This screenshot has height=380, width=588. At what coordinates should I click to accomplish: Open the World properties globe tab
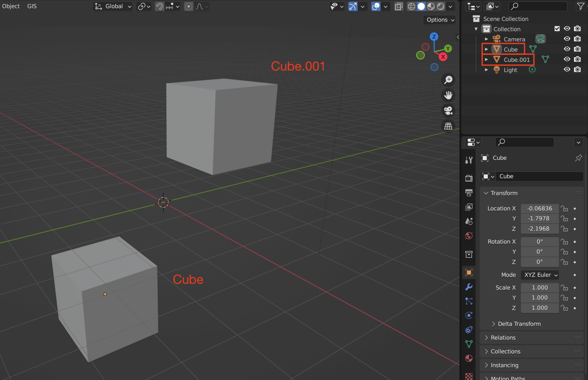pyautogui.click(x=469, y=236)
